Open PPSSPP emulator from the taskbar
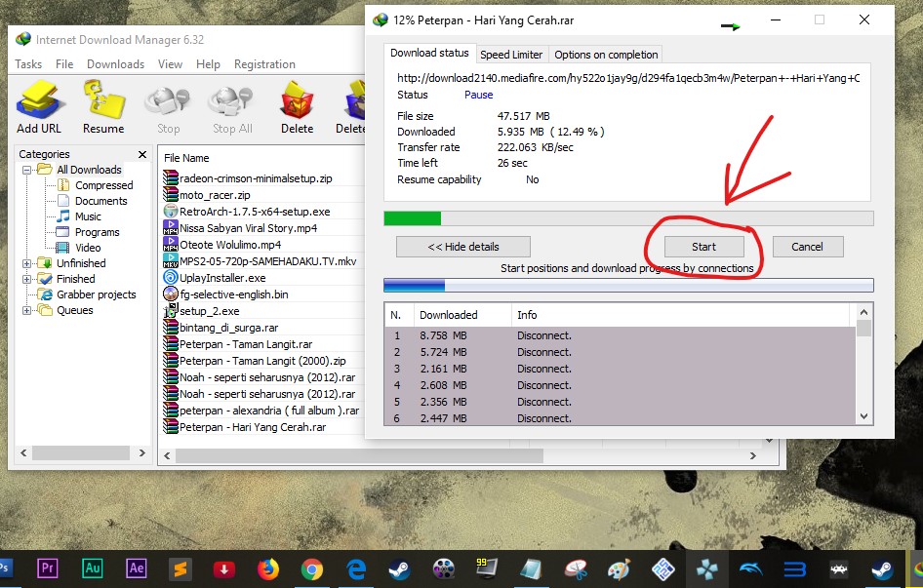The image size is (923, 588). click(706, 569)
